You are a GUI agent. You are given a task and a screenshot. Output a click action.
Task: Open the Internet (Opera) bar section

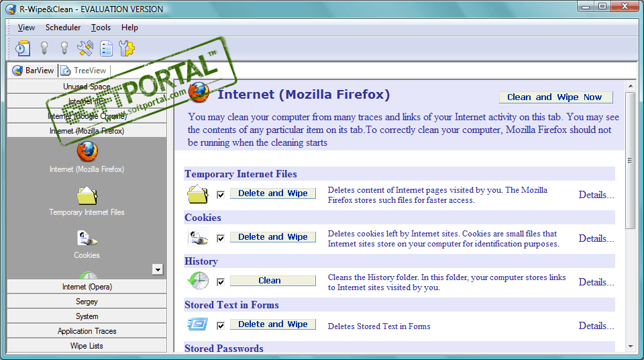(x=87, y=287)
